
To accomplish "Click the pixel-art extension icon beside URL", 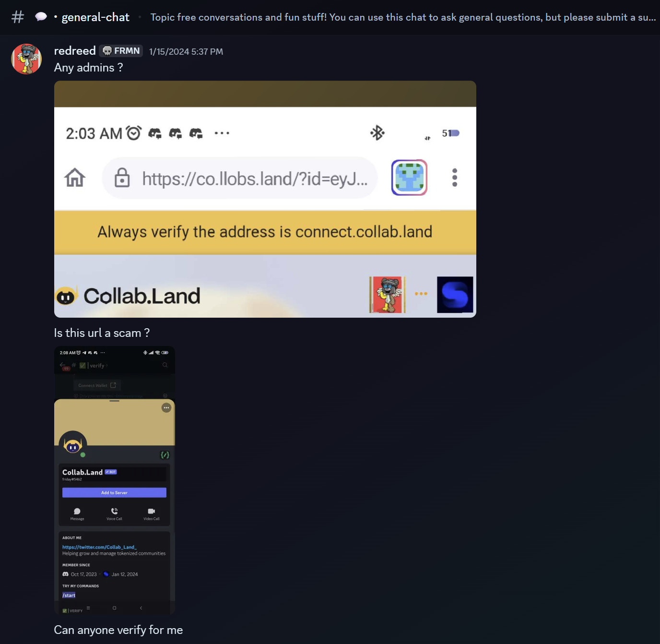I will [x=409, y=178].
